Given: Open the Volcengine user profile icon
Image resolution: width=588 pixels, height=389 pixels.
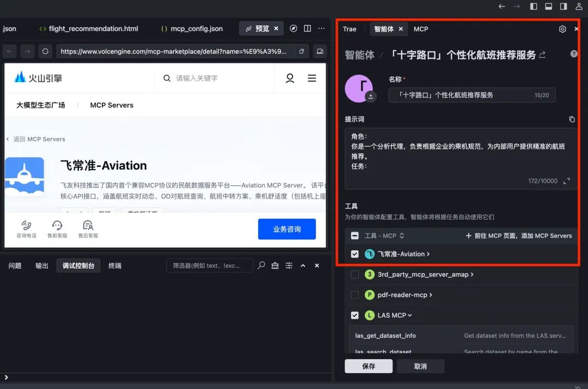Looking at the screenshot, I should 290,78.
